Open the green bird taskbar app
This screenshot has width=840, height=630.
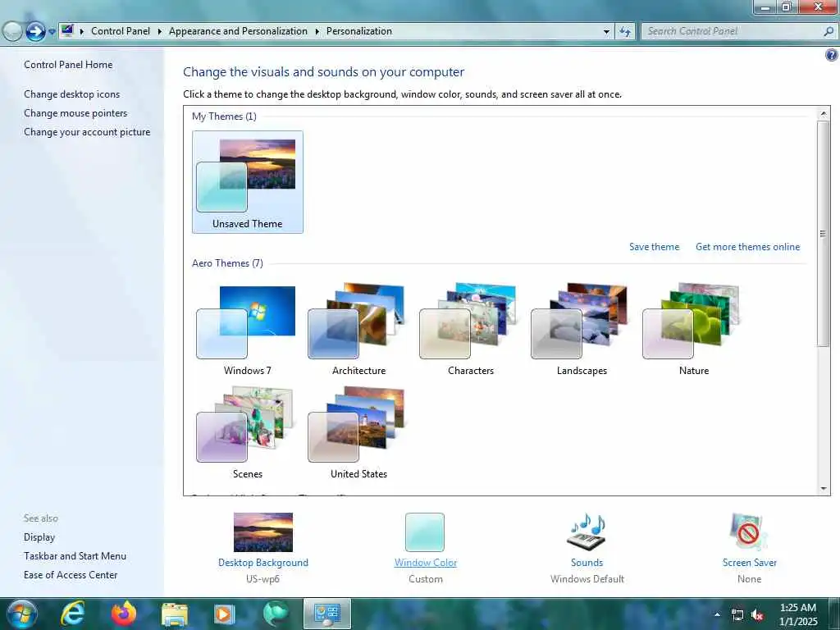(x=276, y=614)
